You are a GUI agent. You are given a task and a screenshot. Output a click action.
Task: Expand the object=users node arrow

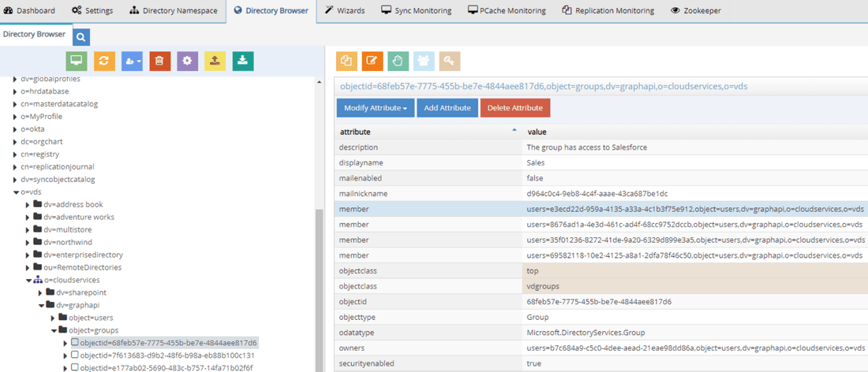click(53, 318)
